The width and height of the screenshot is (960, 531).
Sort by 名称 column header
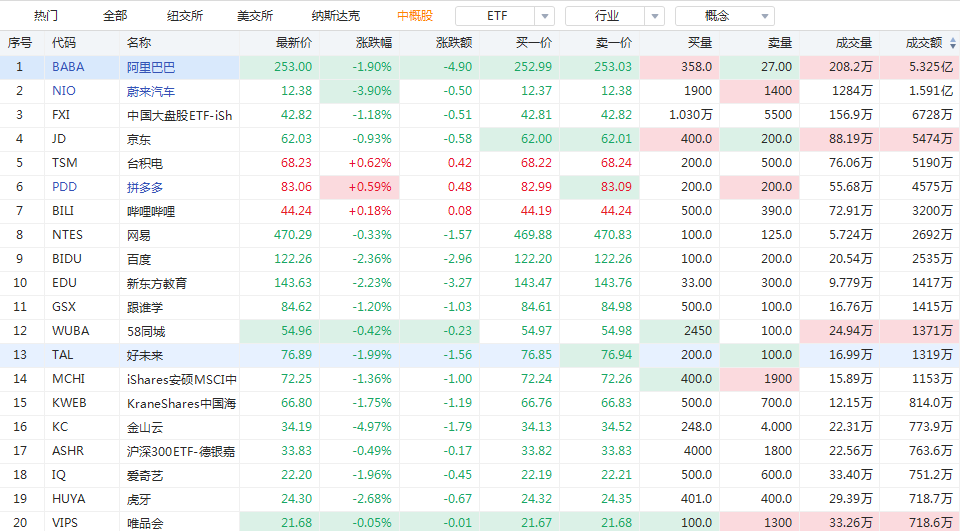click(139, 43)
